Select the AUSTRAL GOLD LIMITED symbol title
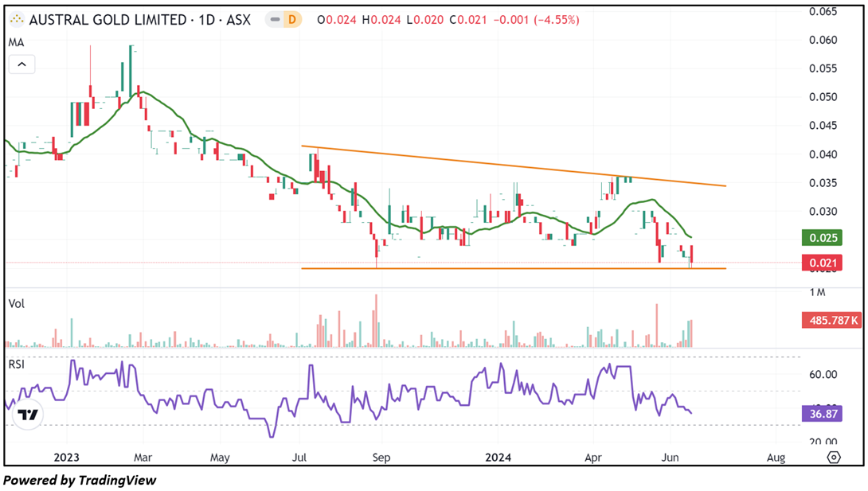This screenshot has width=868, height=491. click(x=108, y=20)
